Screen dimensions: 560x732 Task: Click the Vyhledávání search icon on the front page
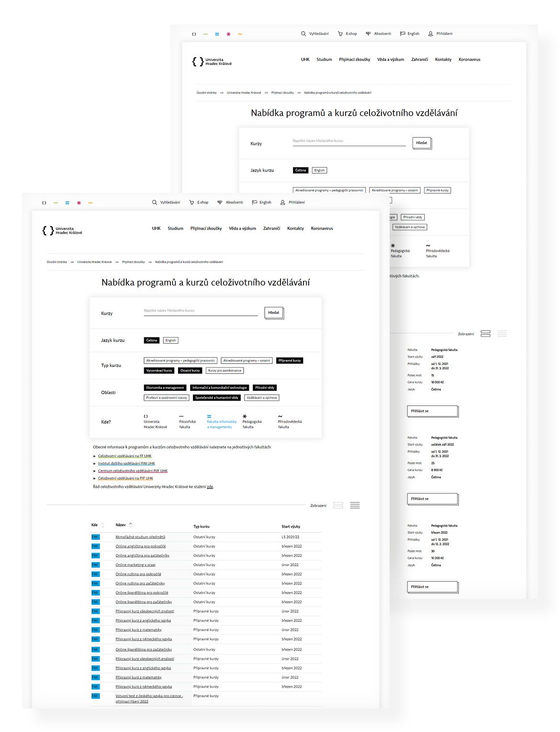point(155,202)
